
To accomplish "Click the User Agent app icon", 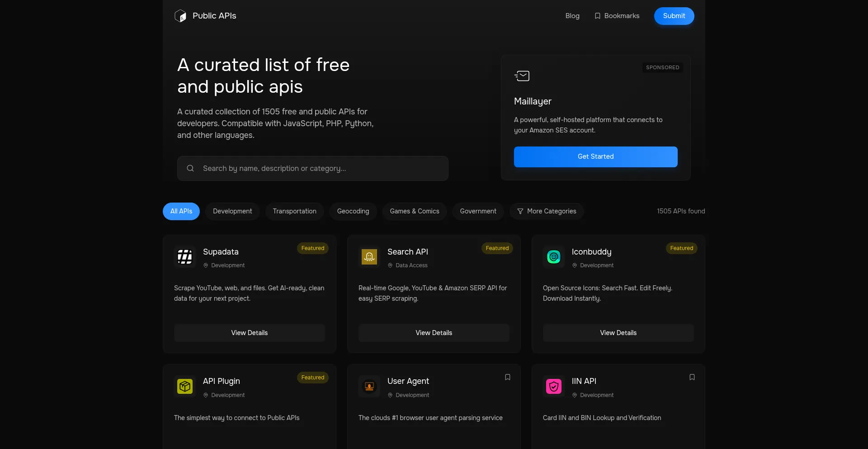I will 369,387.
